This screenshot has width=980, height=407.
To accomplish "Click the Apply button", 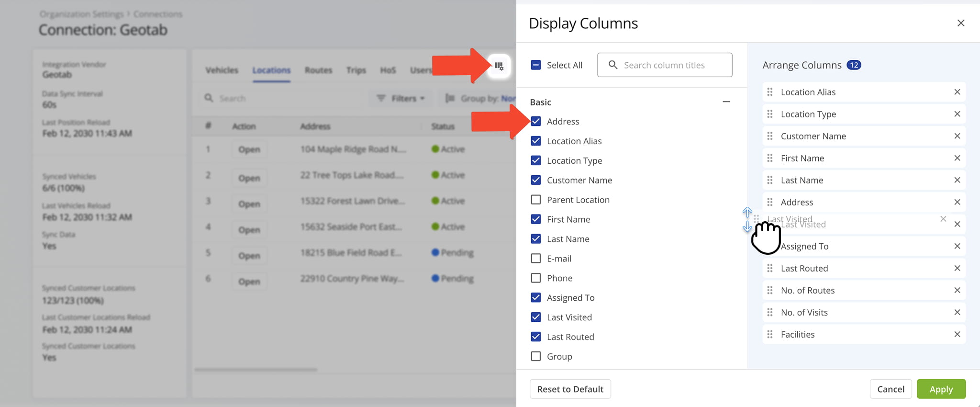I will (941, 389).
